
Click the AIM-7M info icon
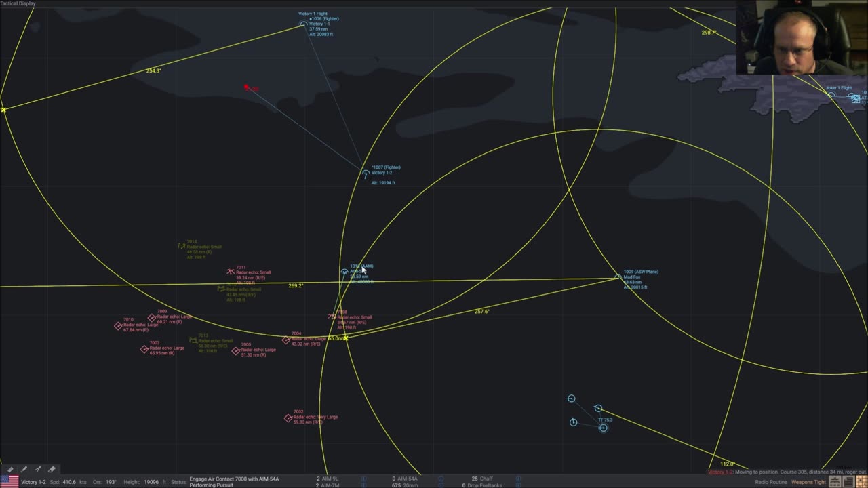[363, 485]
